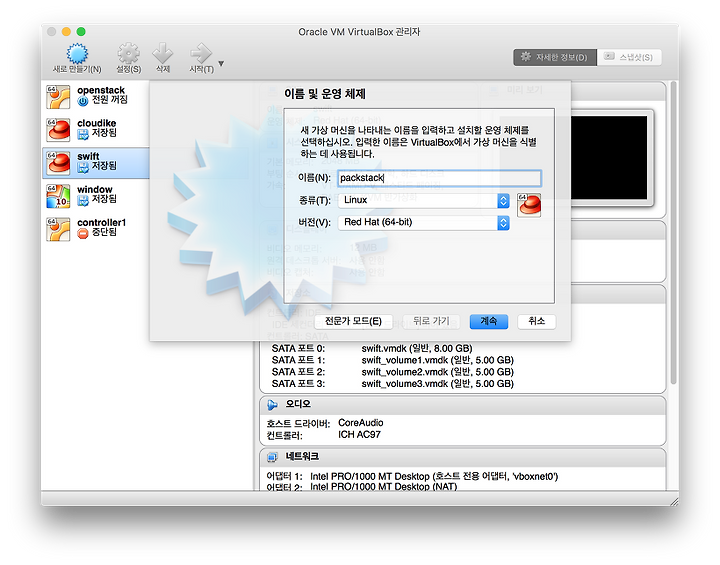The height and width of the screenshot is (565, 720).
Task: Select the controller1 list entry name
Action: (101, 222)
